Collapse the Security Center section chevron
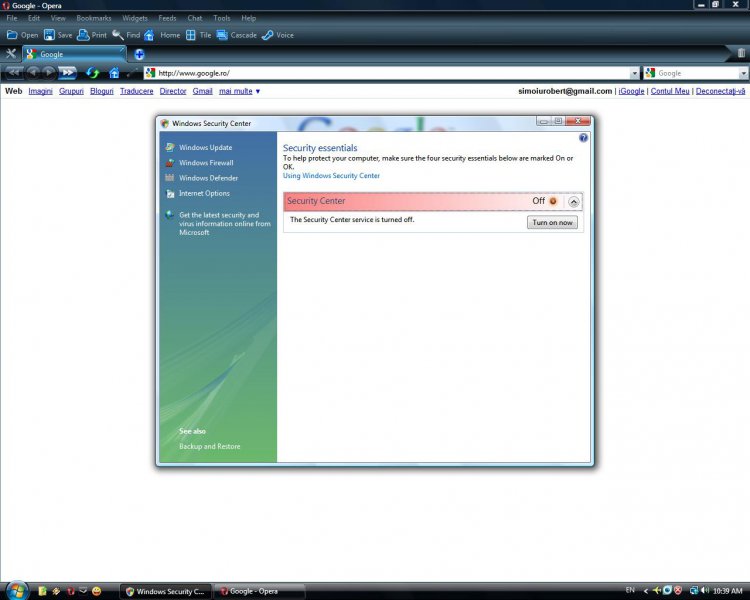This screenshot has width=750, height=600. pyautogui.click(x=574, y=201)
